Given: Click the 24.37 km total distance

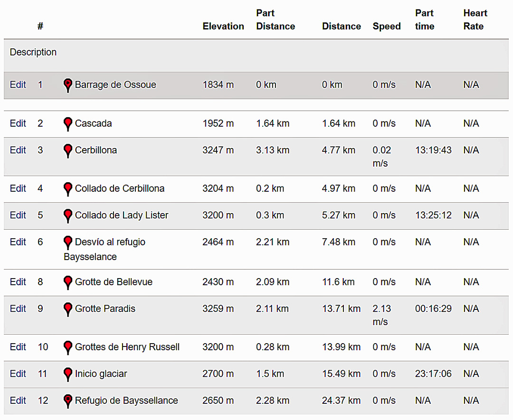Looking at the screenshot, I should [341, 401].
